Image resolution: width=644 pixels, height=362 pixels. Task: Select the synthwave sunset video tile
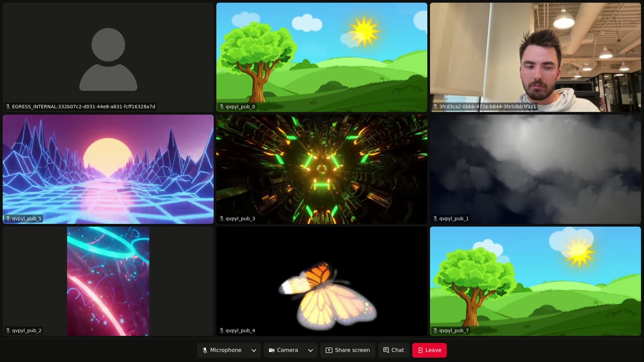pyautogui.click(x=108, y=169)
